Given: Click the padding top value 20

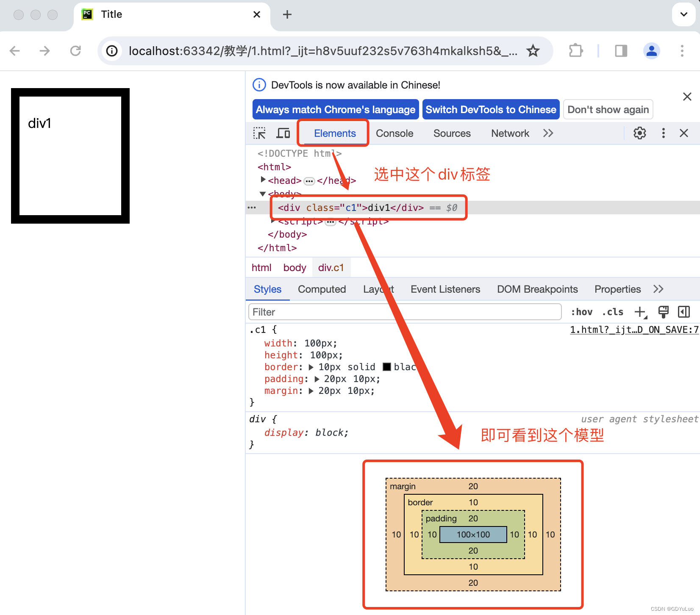Looking at the screenshot, I should (x=473, y=518).
